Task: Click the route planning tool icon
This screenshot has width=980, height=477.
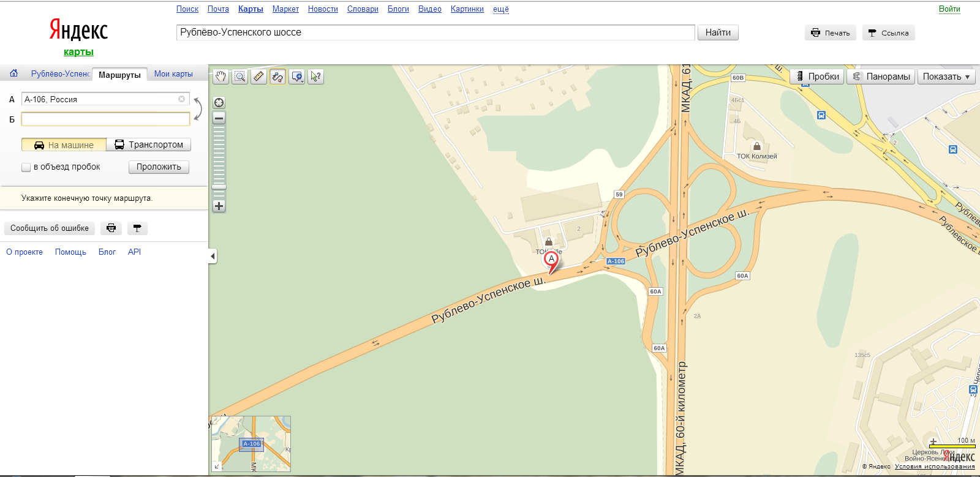Action: [x=277, y=77]
